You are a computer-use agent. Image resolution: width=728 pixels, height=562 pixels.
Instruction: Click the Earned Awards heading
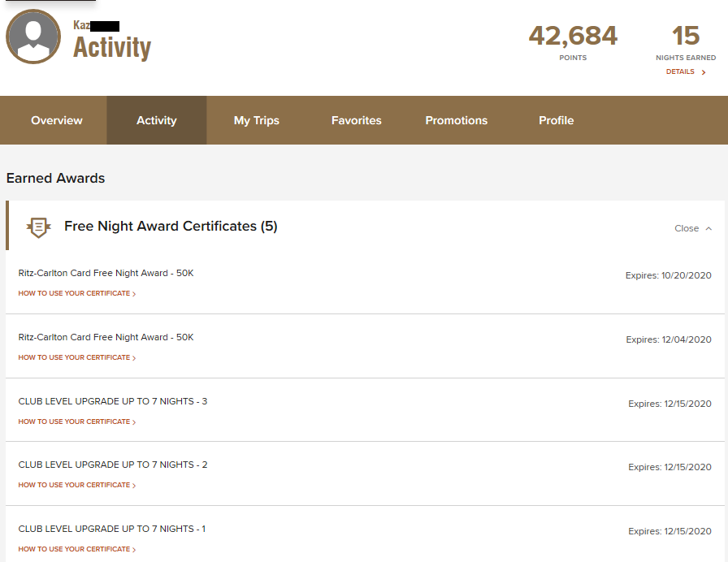coord(56,178)
